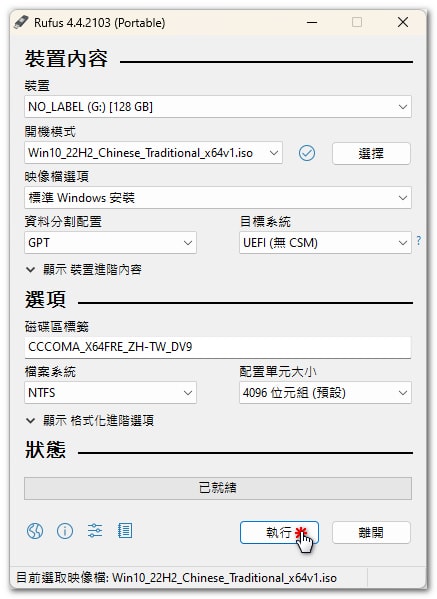Expand 顯示 格式化進階選項 section
Screen dimensions: 437x599
[x=90, y=421]
